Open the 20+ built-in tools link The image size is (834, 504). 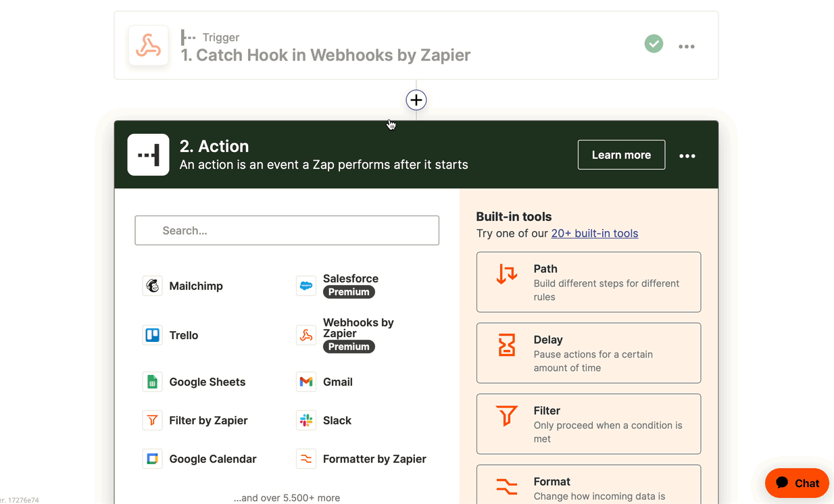[x=595, y=233]
